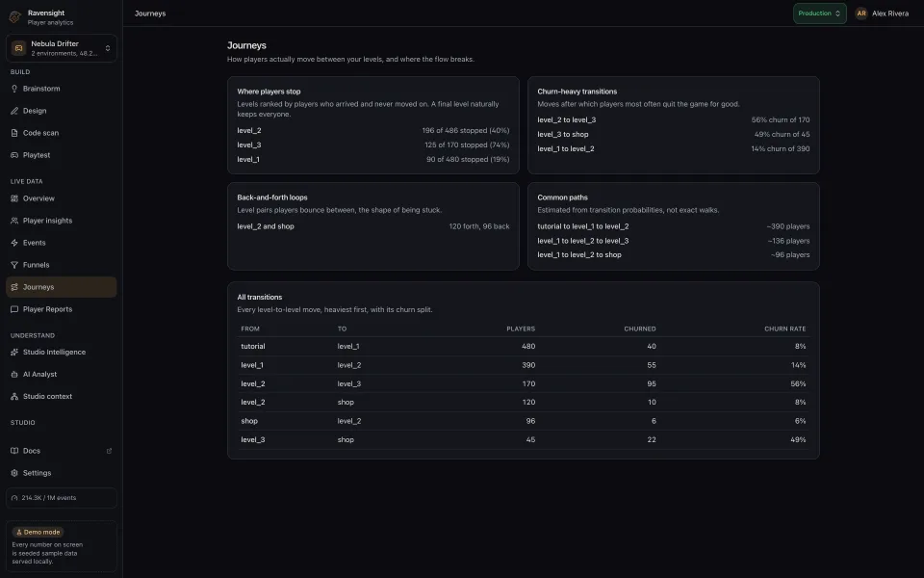Open the Docs link
The height and width of the screenshot is (578, 924).
click(62, 451)
